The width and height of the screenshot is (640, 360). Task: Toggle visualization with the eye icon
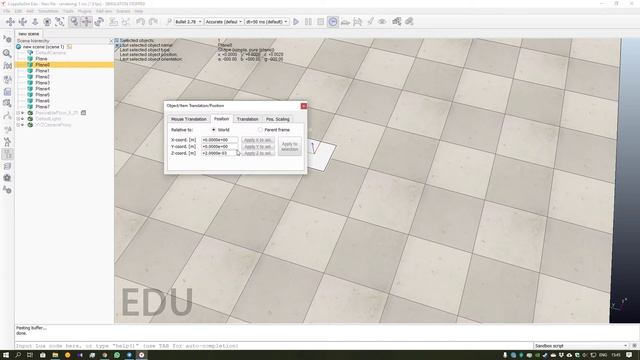coord(382,22)
